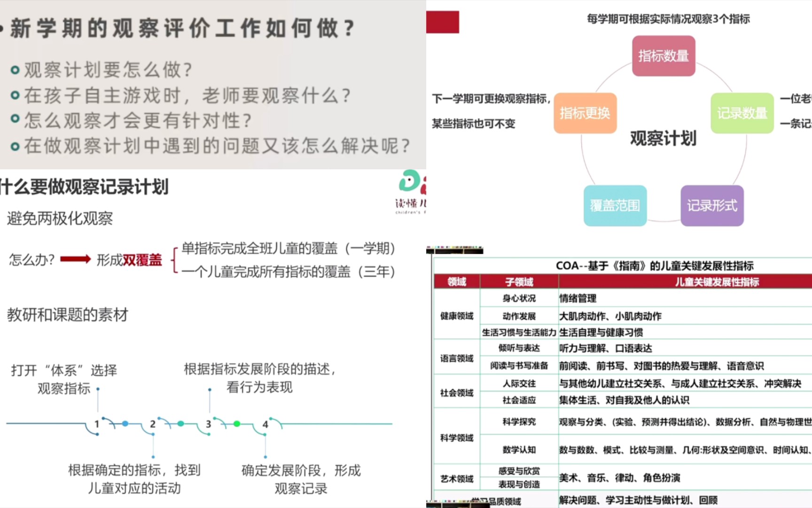
Task: Click the table title COA--基于《指南》的儿童关键发展性指标
Action: (655, 266)
